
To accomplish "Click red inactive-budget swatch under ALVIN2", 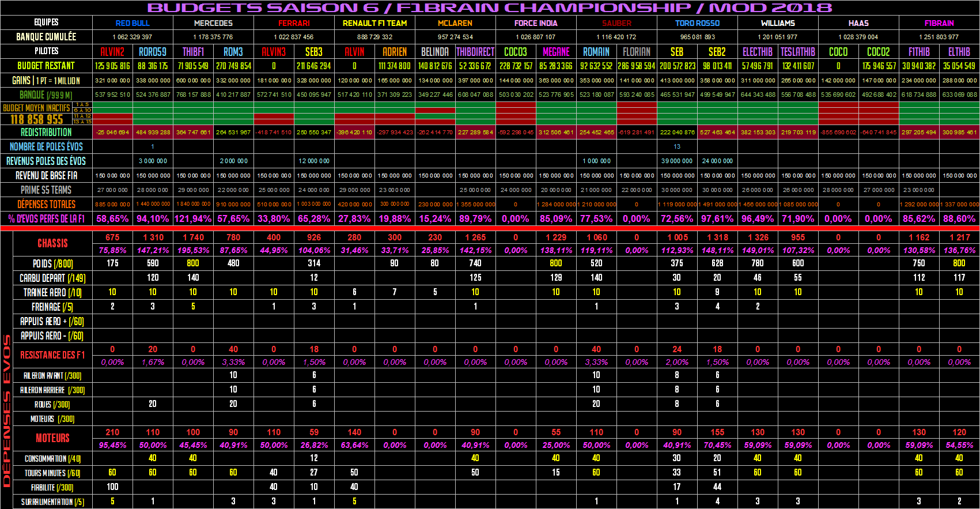I will [112, 116].
